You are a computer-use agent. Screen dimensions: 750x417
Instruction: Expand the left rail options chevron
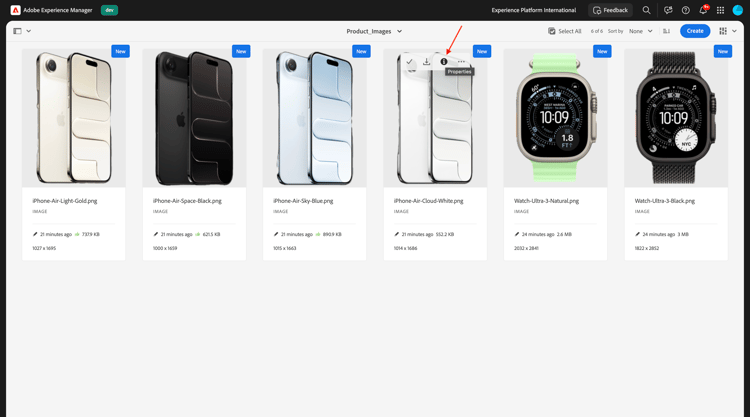(29, 31)
